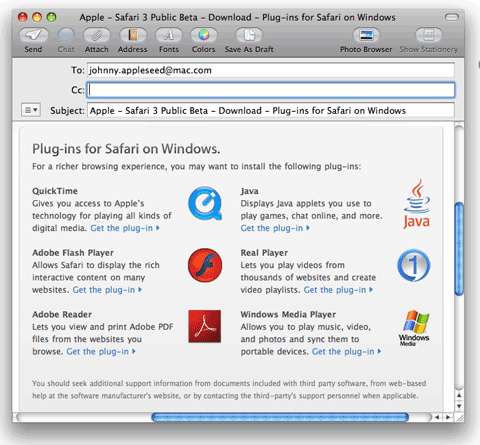Click the green zoom window button
The width and height of the screenshot is (480, 445).
click(x=51, y=17)
